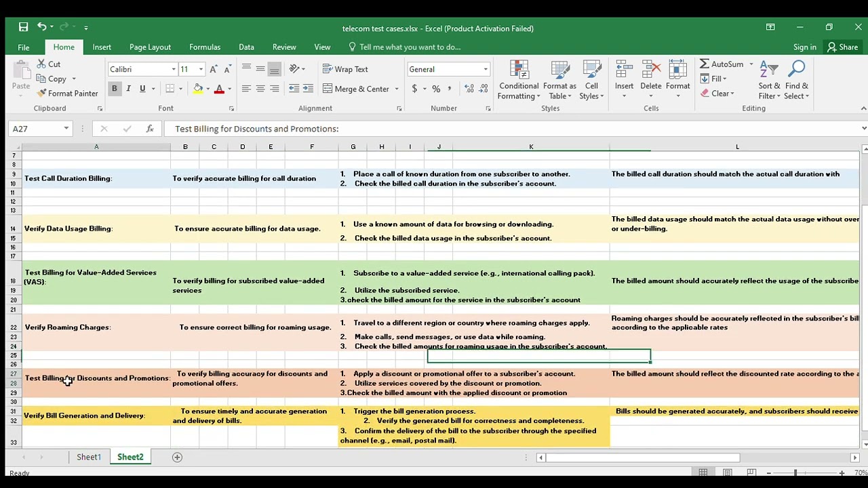
Task: Open the Find & Select menu
Action: click(x=797, y=80)
